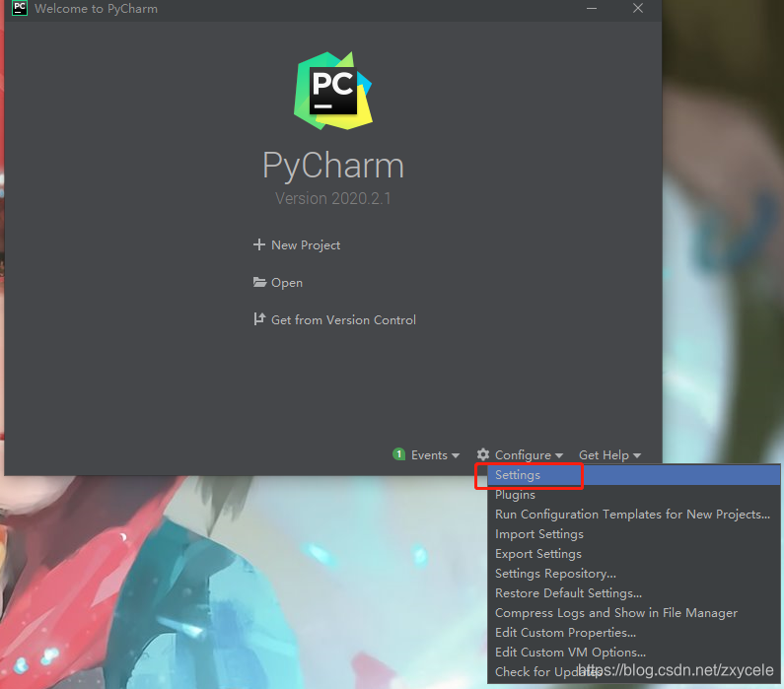Click the PyCharm icon in the title bar

(x=20, y=8)
